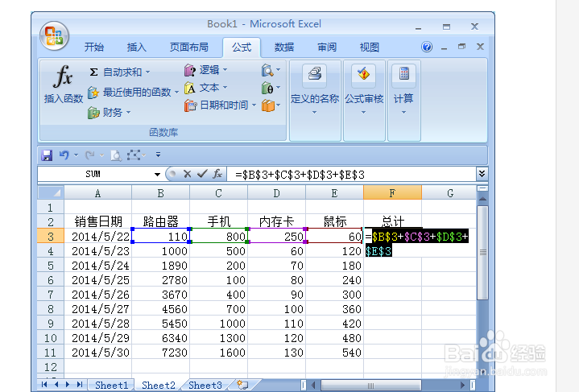The width and height of the screenshot is (579, 392).
Task: Open the Logical functions icon
Action: tap(190, 70)
